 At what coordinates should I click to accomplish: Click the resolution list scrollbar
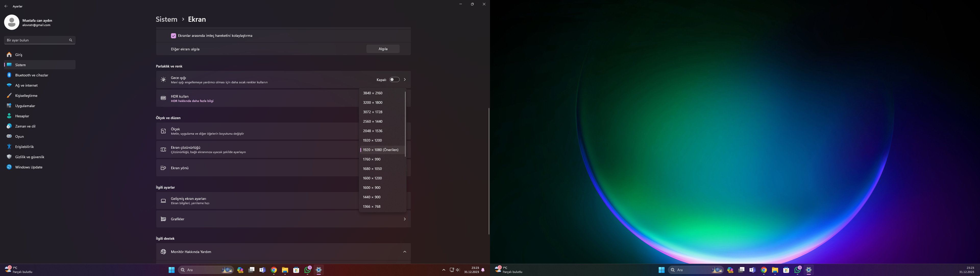click(405, 124)
